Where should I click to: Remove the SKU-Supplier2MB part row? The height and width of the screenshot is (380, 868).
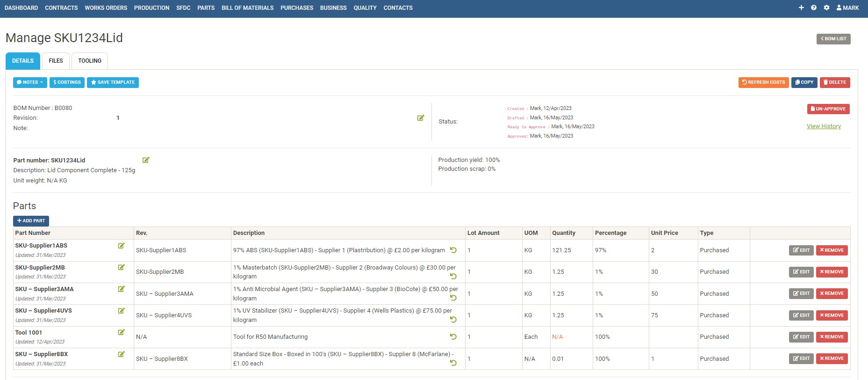[x=832, y=272]
